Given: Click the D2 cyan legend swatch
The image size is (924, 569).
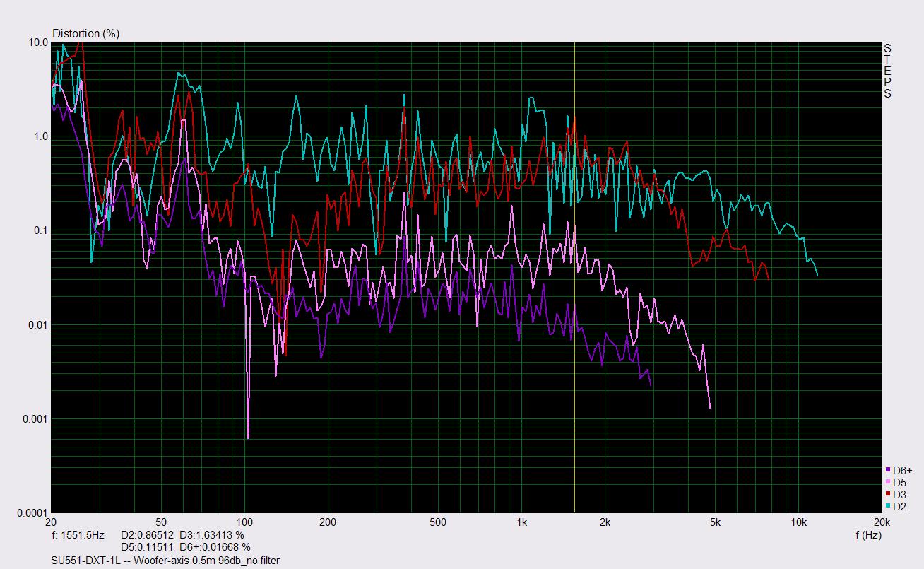Looking at the screenshot, I should pyautogui.click(x=888, y=506).
